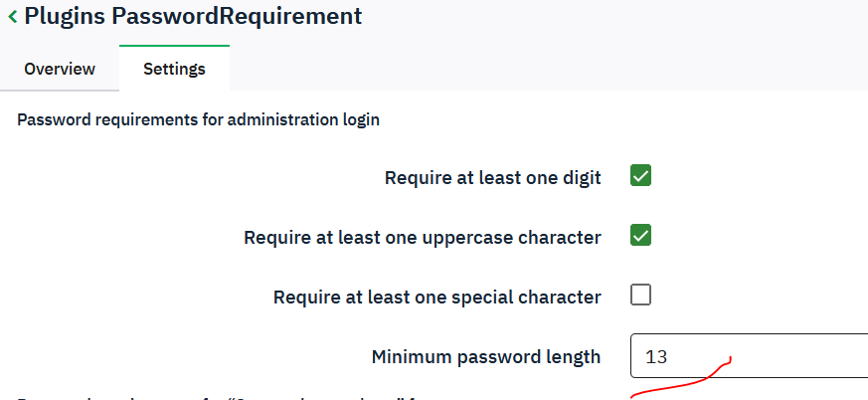The height and width of the screenshot is (400, 868).
Task: Click the "Require at least one uppercase character" label
Action: click(422, 238)
